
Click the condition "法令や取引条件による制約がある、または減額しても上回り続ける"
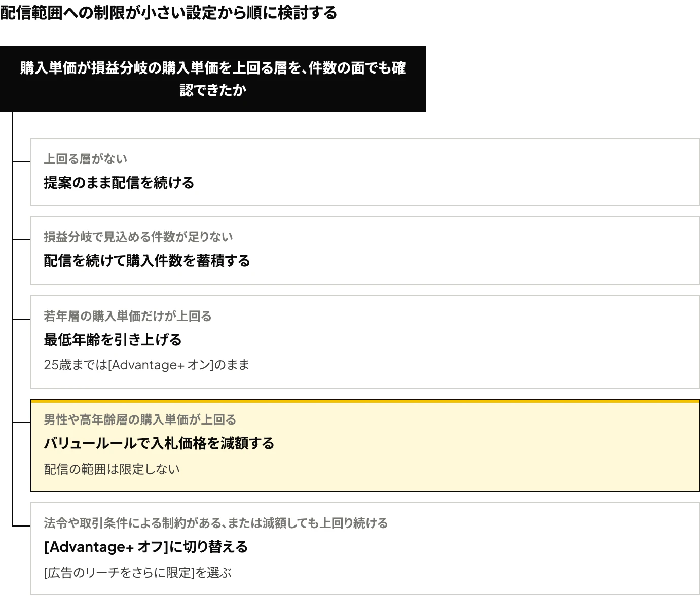pos(216,523)
